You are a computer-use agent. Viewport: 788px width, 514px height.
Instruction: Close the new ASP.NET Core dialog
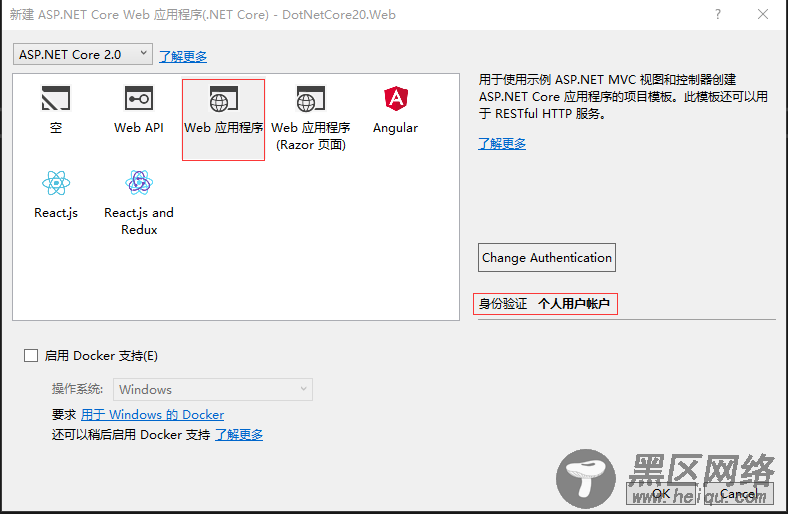coord(763,15)
